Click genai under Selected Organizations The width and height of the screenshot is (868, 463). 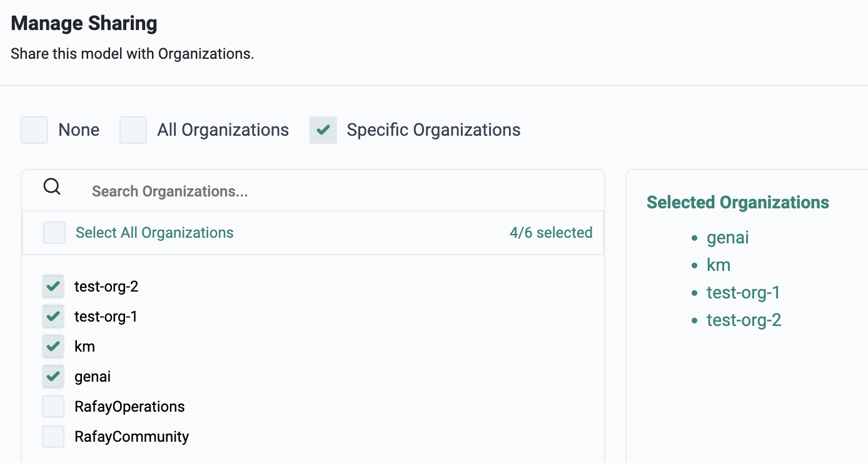pos(727,238)
